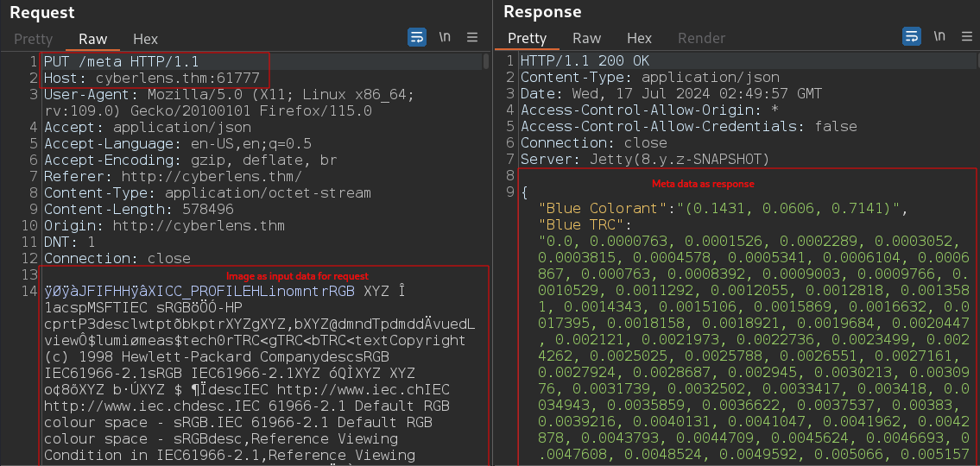Toggle word wrap in Request panel
Image resolution: width=980 pixels, height=466 pixels.
point(417,37)
